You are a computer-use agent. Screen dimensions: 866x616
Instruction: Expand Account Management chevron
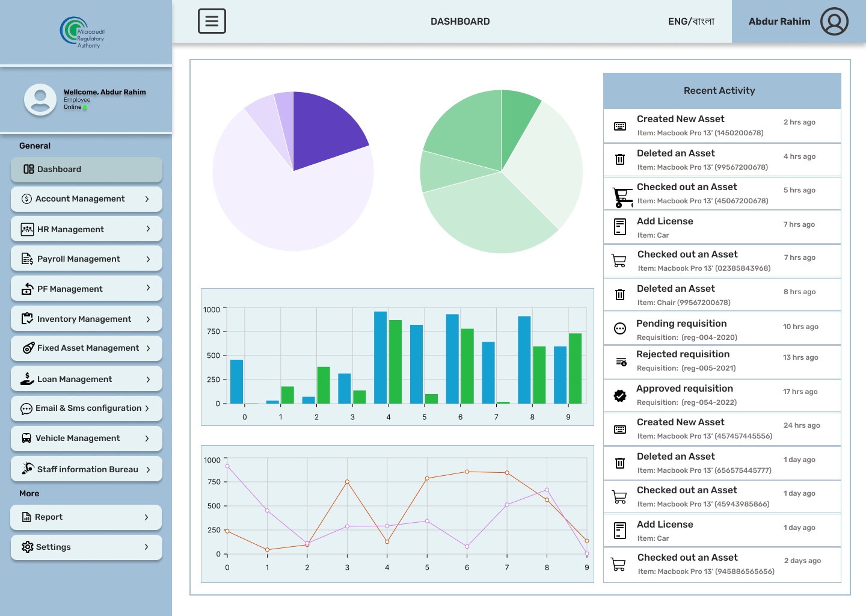[x=147, y=199]
